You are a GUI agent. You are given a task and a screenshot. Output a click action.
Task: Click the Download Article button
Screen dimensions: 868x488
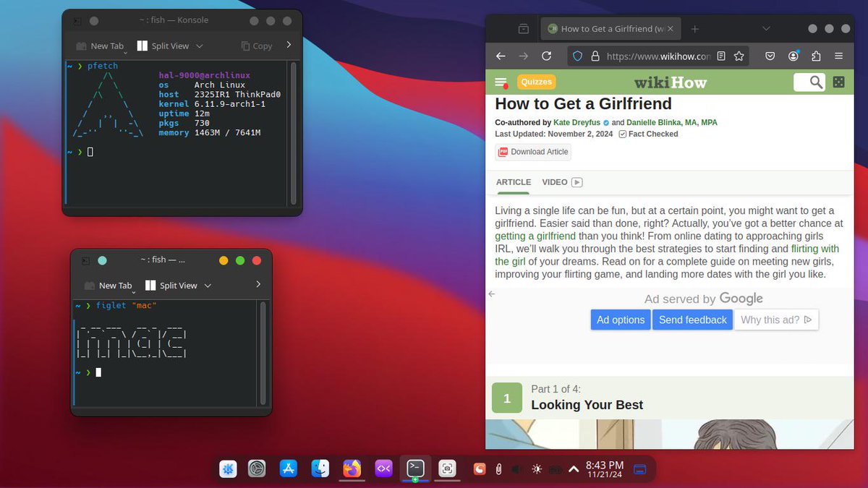pos(533,152)
